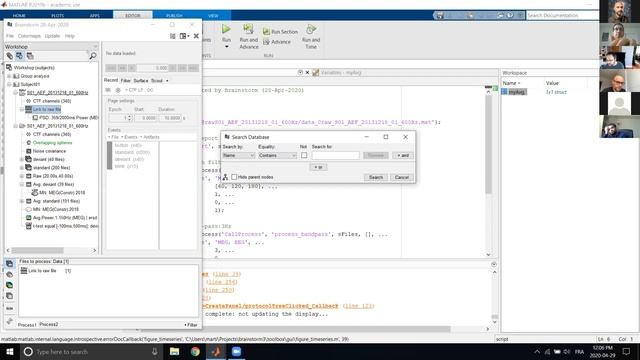Select the Files to process recordings icon

point(9,264)
